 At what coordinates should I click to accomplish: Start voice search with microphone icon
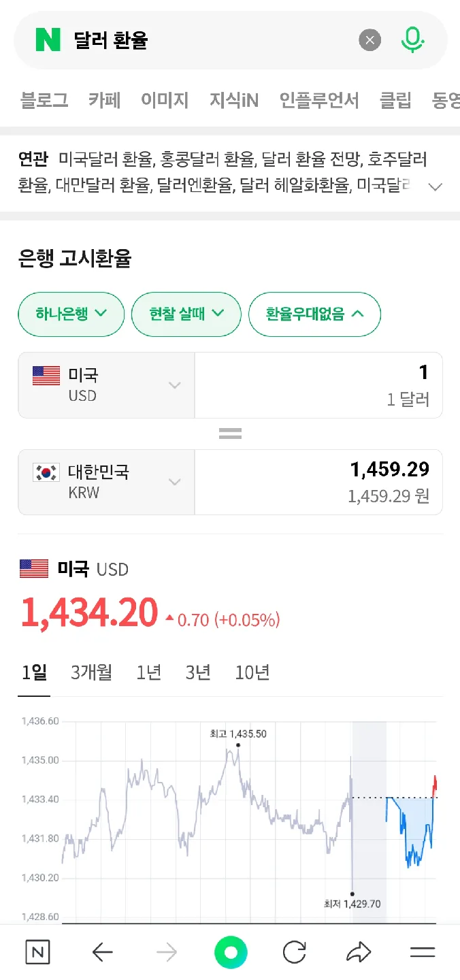pos(412,41)
